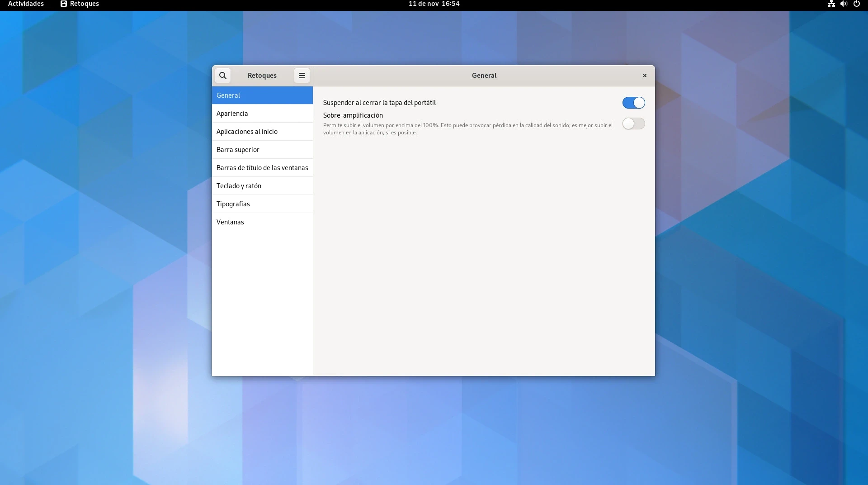This screenshot has width=868, height=485.
Task: Go to Barra superior section
Action: (262, 150)
